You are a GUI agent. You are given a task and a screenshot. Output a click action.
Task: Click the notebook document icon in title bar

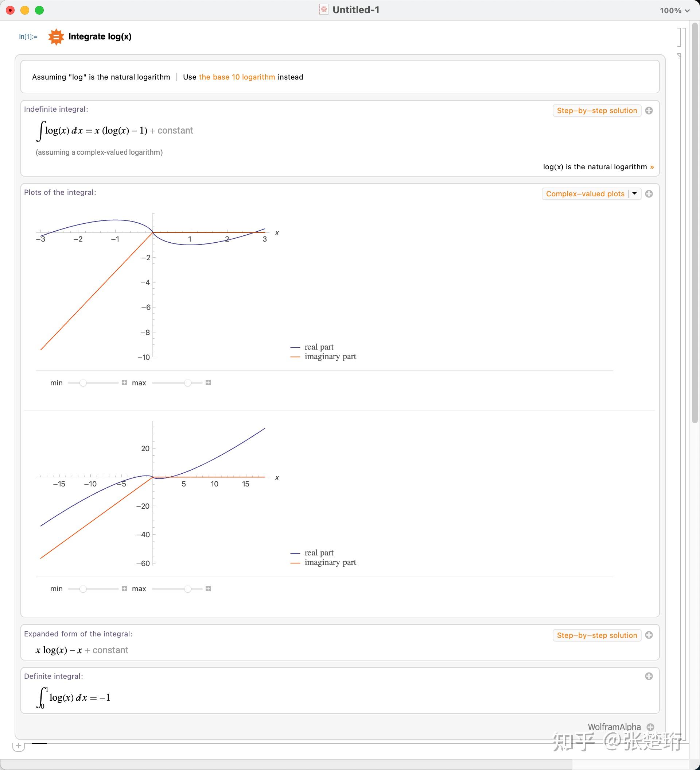pos(324,10)
